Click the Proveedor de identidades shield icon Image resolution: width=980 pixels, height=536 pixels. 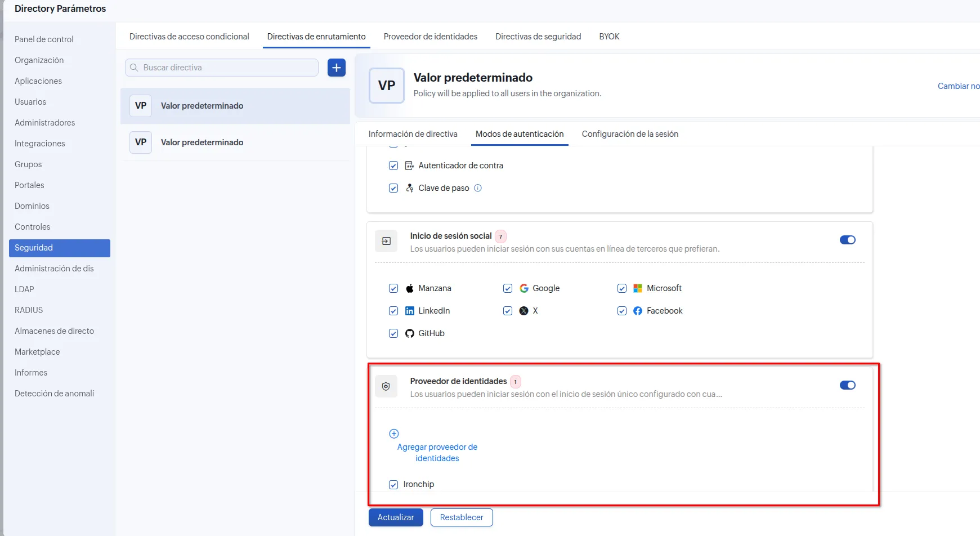coord(386,386)
